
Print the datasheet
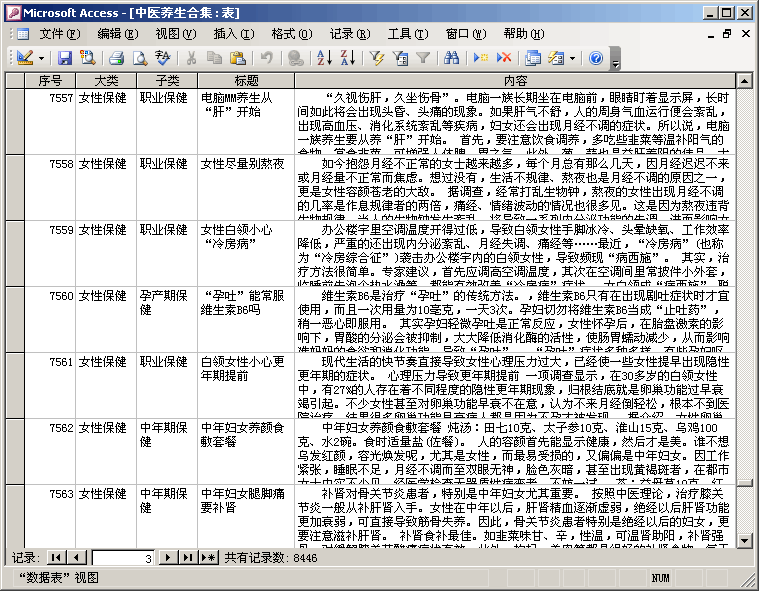pyautogui.click(x=117, y=58)
